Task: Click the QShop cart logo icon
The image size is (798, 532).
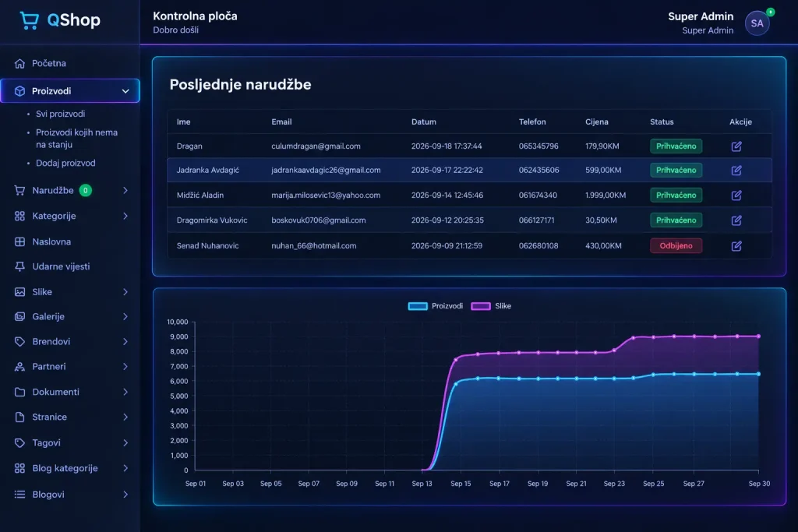Action: click(29, 20)
